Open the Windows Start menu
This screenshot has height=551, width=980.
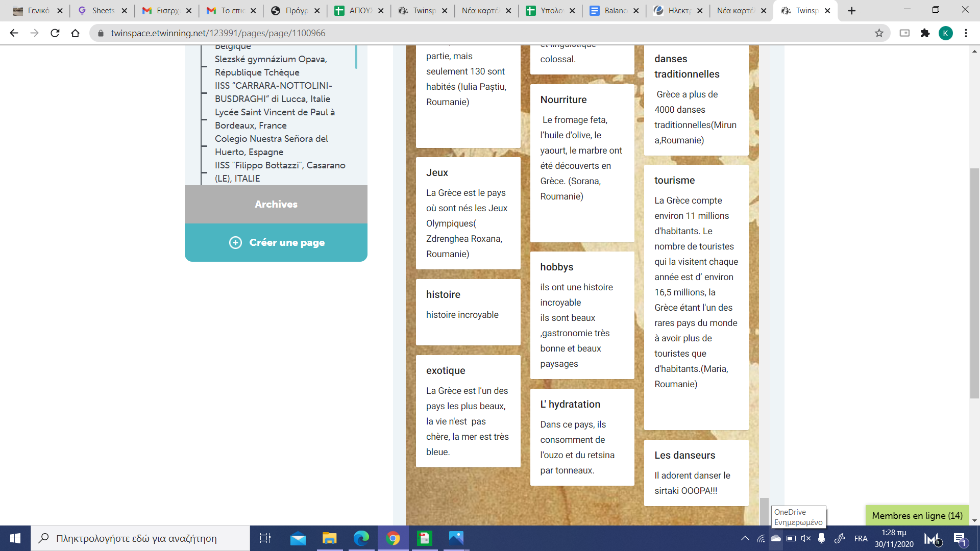click(15, 538)
